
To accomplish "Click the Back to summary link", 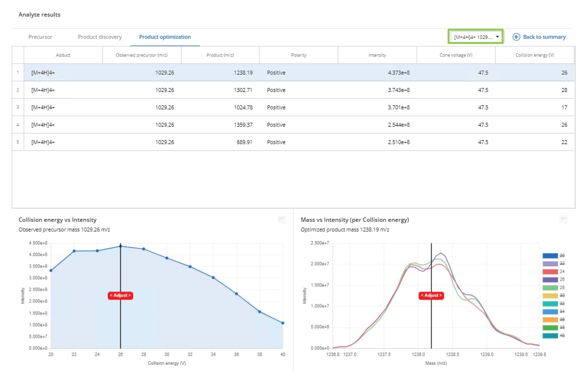I will click(544, 37).
